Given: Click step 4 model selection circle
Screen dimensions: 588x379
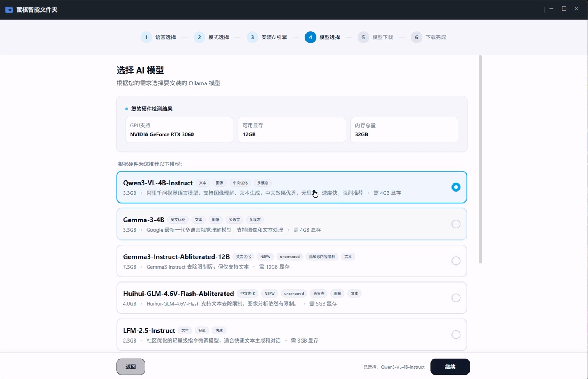Looking at the screenshot, I should coord(310,37).
